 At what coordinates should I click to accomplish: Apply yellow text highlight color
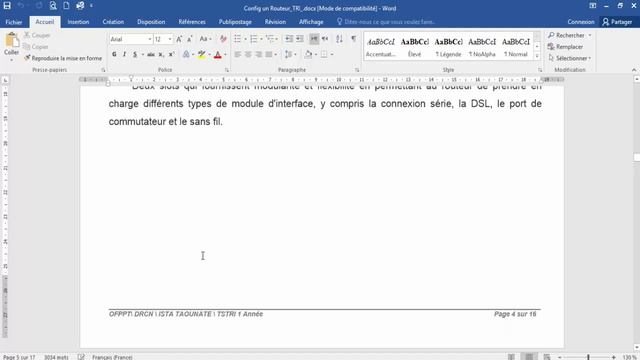tap(202, 54)
